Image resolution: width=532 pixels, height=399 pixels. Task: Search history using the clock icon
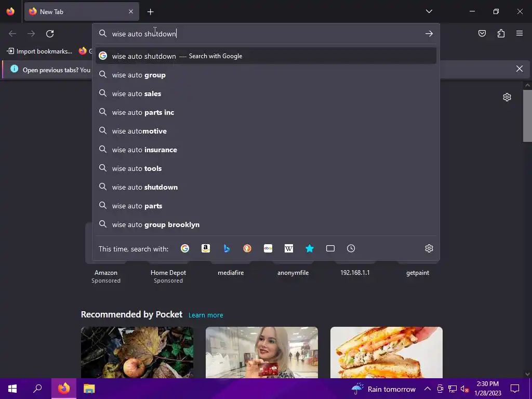(351, 248)
